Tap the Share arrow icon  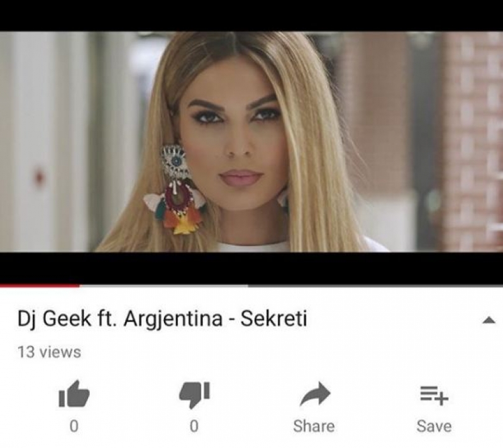pos(315,395)
